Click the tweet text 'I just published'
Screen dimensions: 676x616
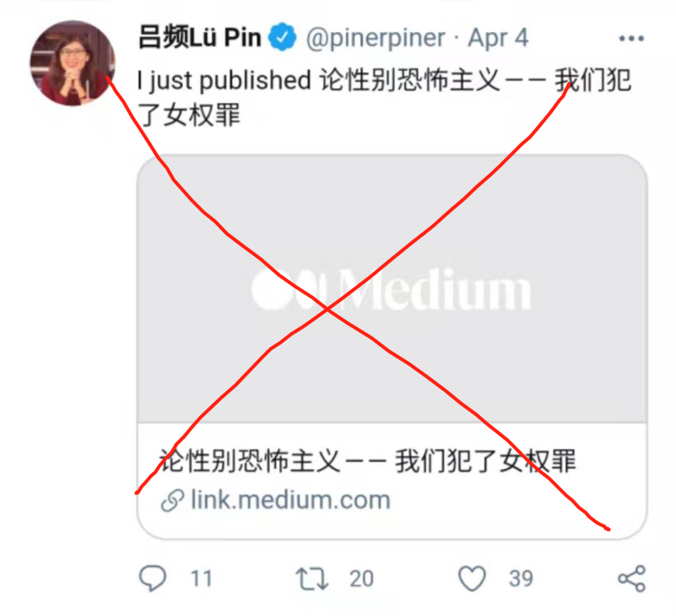pyautogui.click(x=223, y=80)
